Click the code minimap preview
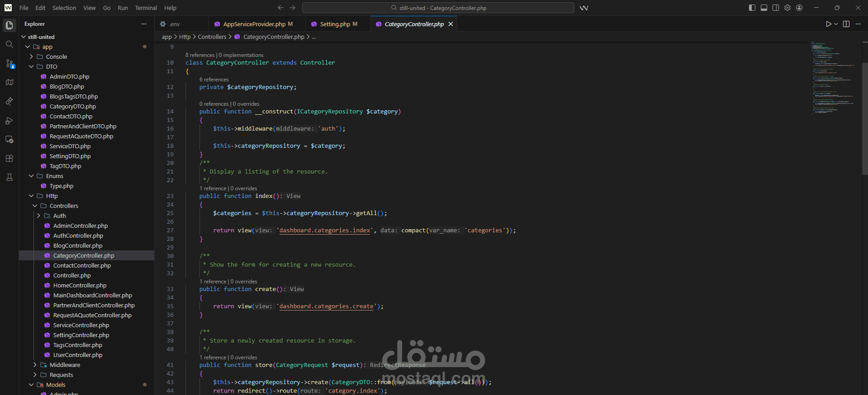This screenshot has height=395, width=868. click(833, 78)
